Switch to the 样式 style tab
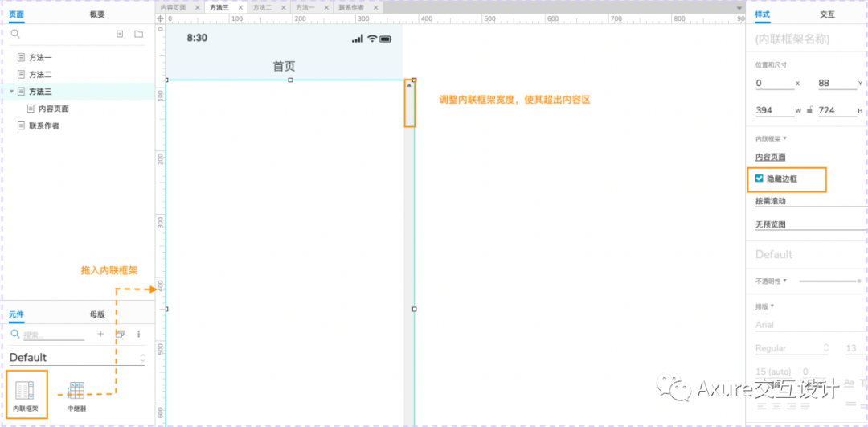This screenshot has height=427, width=868. point(762,14)
